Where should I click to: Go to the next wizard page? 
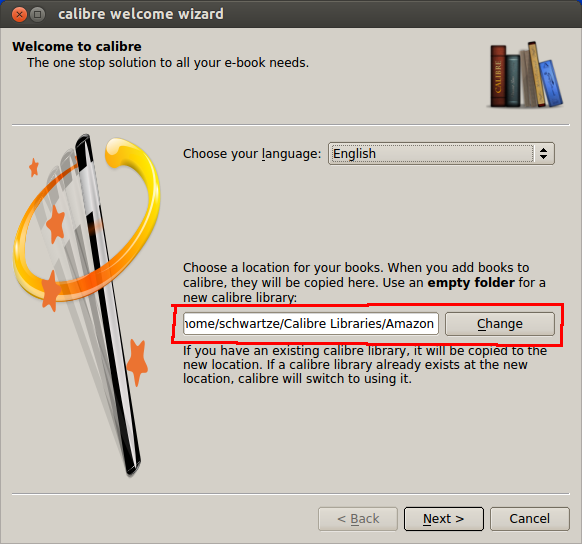pos(444,519)
